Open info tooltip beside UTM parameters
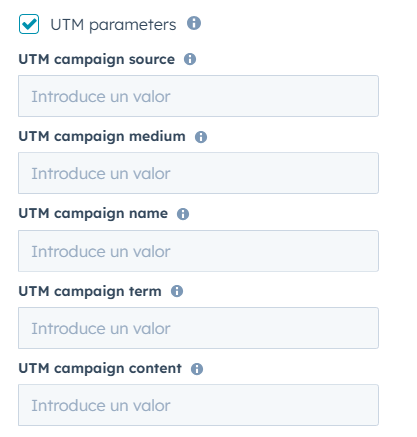 194,23
